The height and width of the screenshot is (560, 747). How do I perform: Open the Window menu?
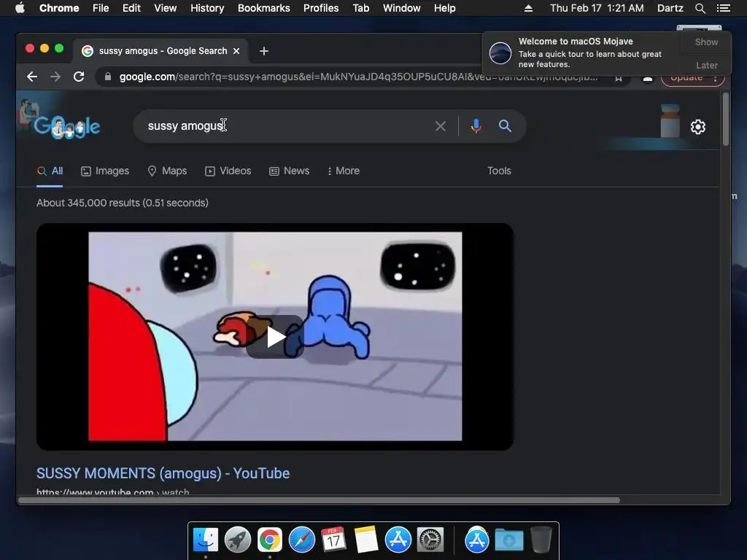click(x=402, y=8)
